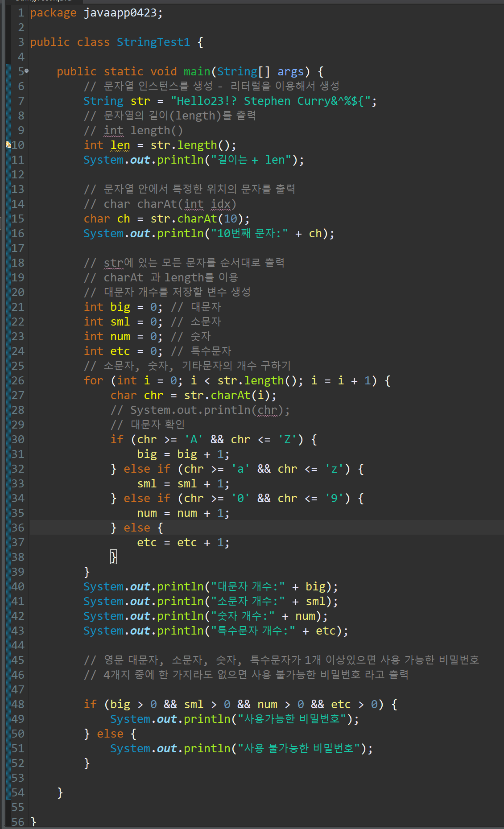Click line number 45 in the gutter
Viewport: 504px width, 829px height.
coord(18,660)
